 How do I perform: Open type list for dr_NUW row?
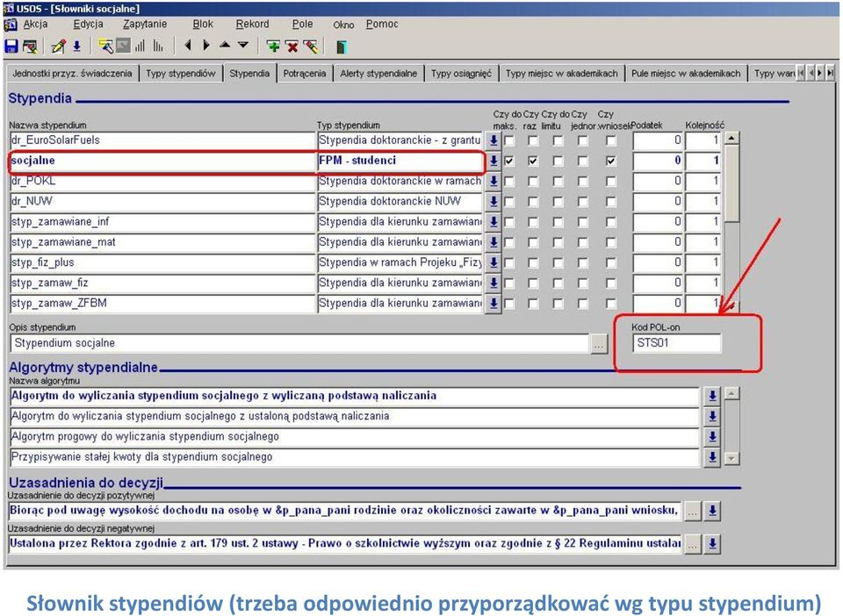pos(493,202)
